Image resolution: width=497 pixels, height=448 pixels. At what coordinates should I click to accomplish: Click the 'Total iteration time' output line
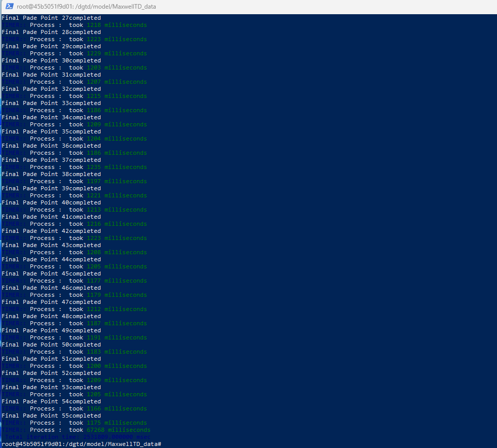[x=76, y=437]
